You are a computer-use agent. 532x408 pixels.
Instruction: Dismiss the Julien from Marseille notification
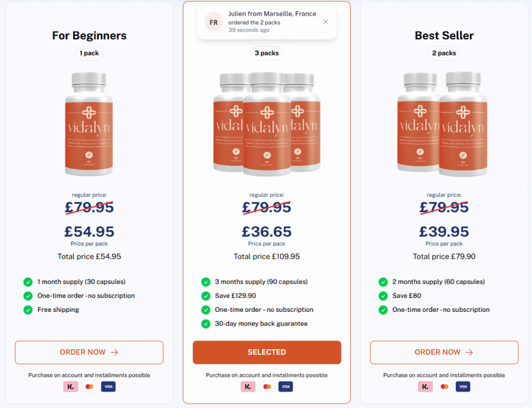[x=326, y=22]
